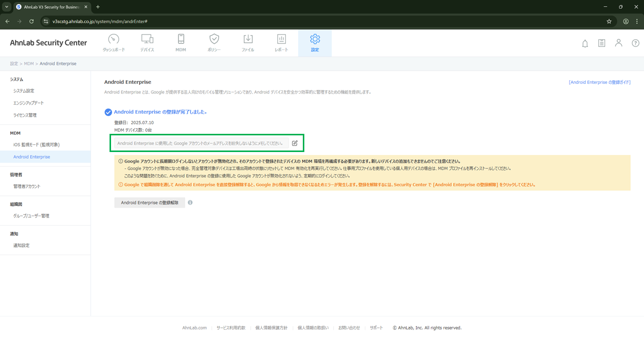The width and height of the screenshot is (644, 350).
Task: Click the site info icon in address bar
Action: [x=46, y=22]
